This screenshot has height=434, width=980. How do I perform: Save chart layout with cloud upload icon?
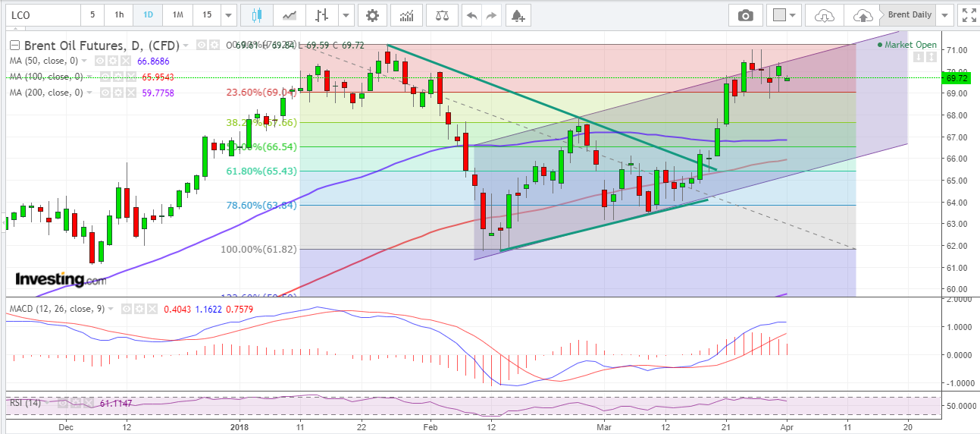tap(862, 14)
